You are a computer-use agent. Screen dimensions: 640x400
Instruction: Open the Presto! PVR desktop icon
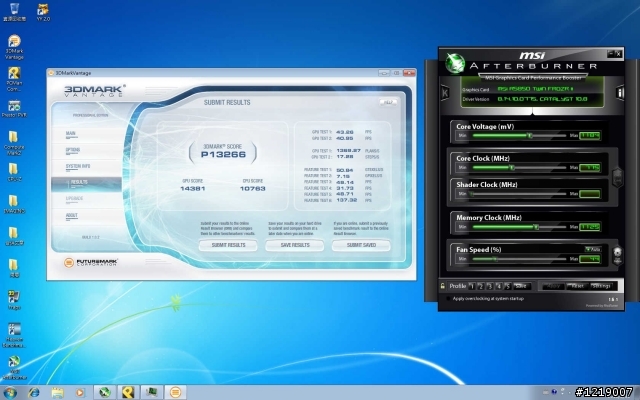[14, 109]
